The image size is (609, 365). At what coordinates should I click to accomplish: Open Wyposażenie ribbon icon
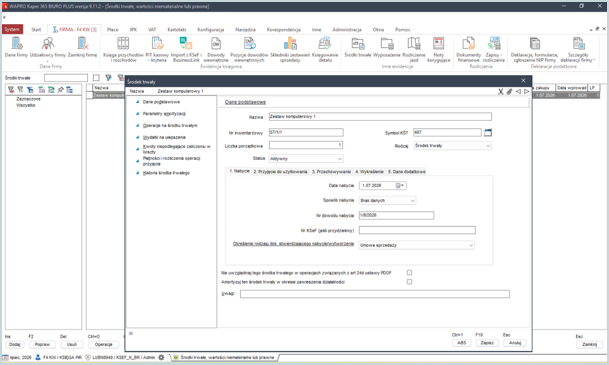(387, 47)
